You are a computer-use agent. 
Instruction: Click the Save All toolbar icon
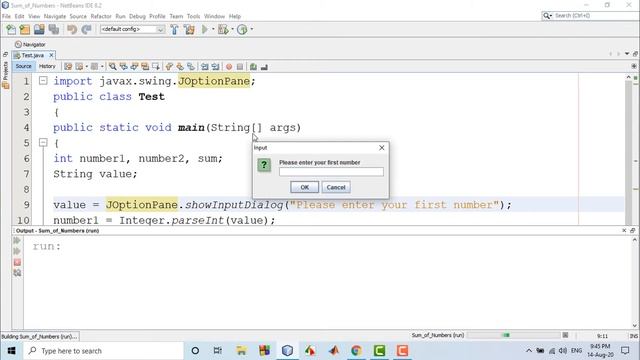pos(53,29)
